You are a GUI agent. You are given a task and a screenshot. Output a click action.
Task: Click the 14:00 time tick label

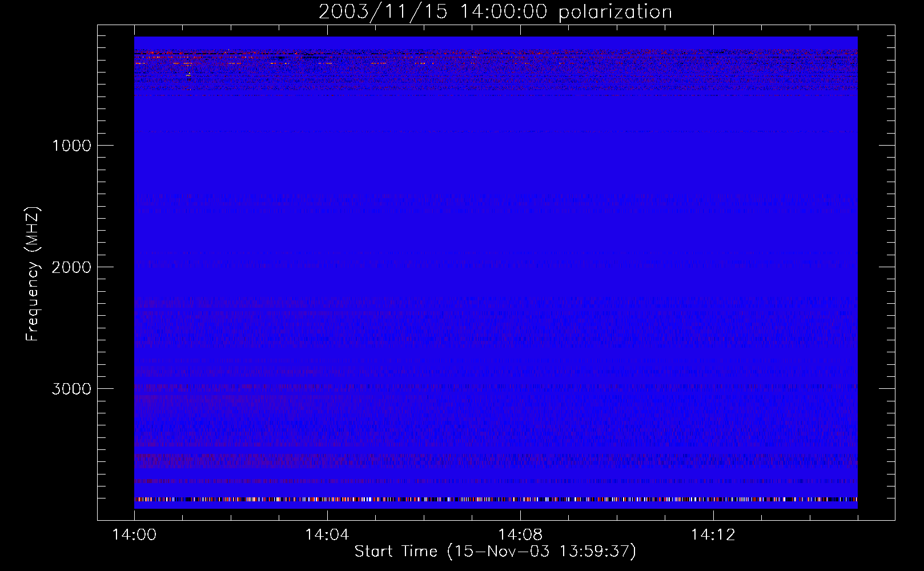134,535
